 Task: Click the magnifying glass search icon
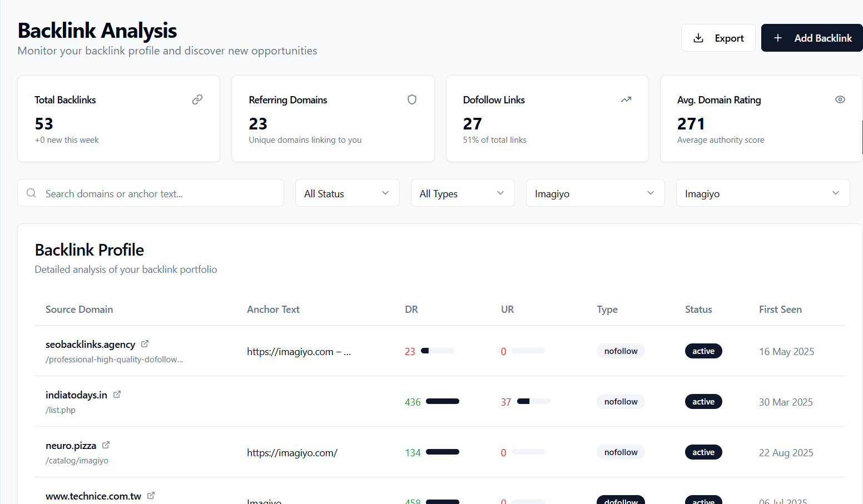point(31,193)
